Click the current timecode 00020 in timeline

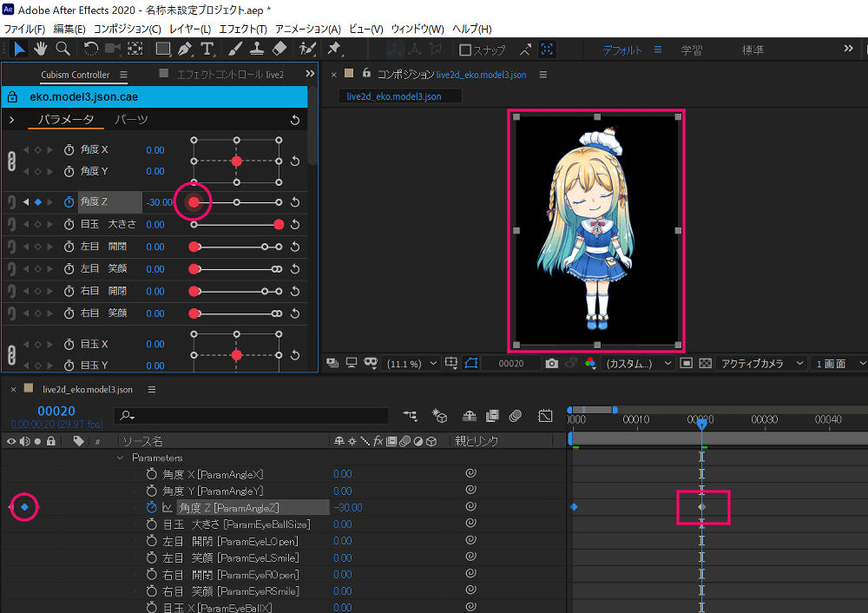56,411
